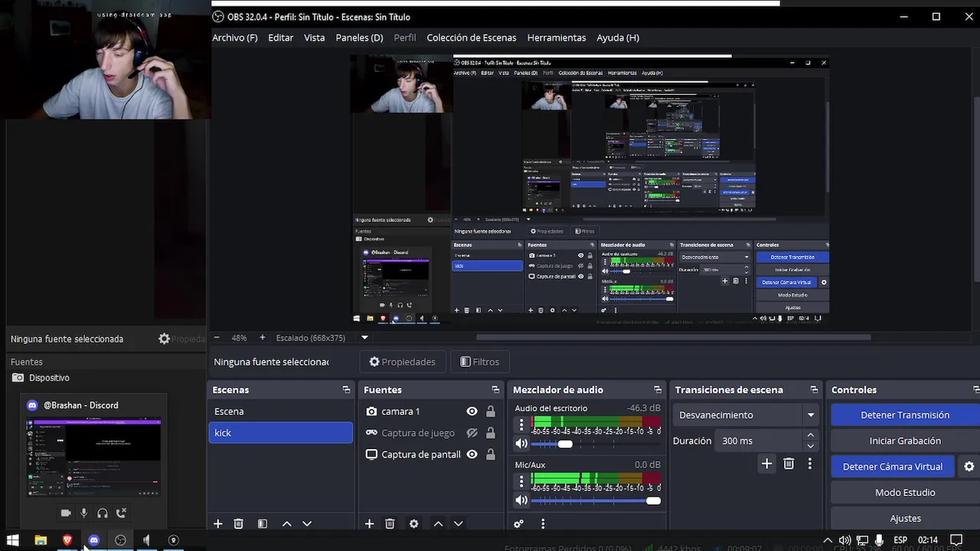Move the scene down in Escenas
The image size is (980, 551).
[x=307, y=523]
